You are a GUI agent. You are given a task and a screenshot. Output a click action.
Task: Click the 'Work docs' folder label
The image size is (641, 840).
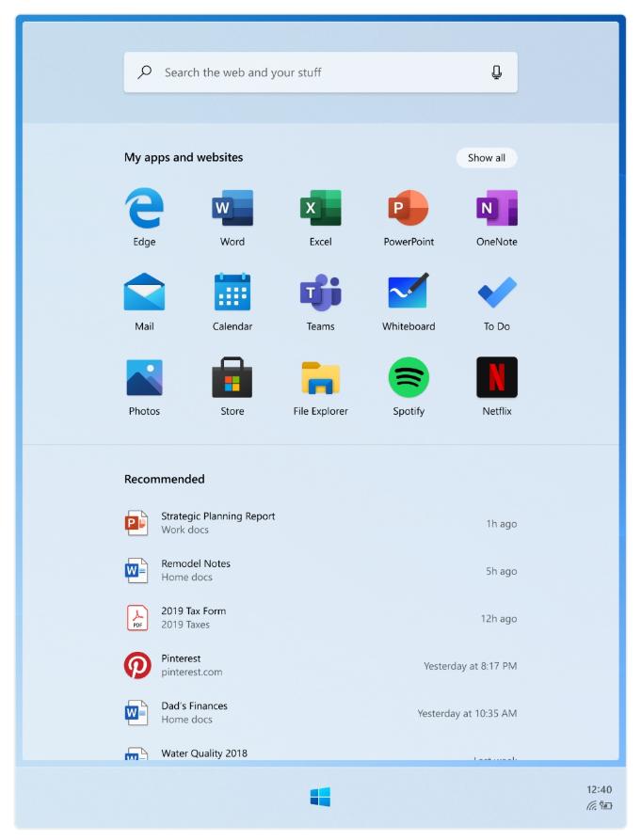184,530
